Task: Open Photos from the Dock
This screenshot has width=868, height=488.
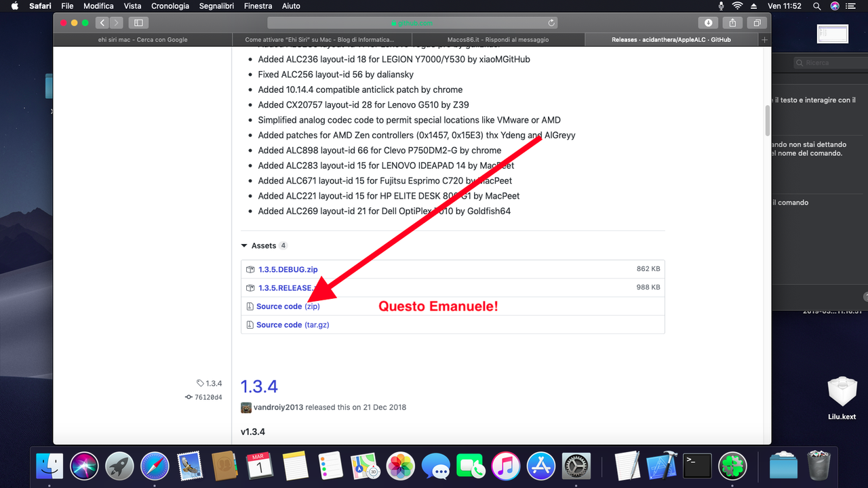Action: point(401,466)
